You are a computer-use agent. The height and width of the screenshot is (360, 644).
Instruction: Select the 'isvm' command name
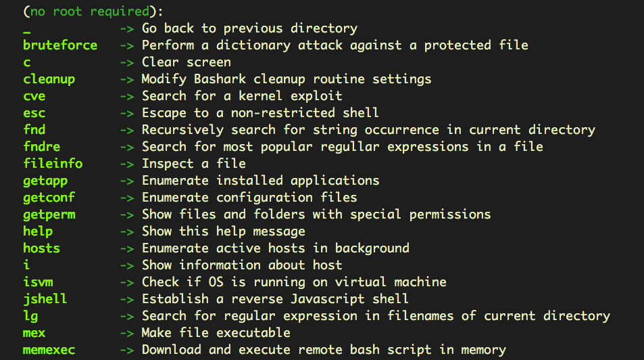click(38, 282)
